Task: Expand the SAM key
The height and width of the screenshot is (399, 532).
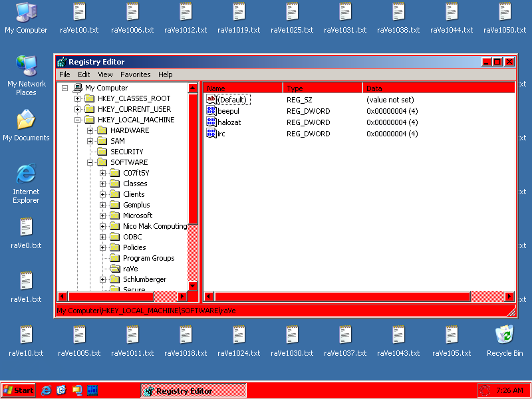Action: pos(90,141)
